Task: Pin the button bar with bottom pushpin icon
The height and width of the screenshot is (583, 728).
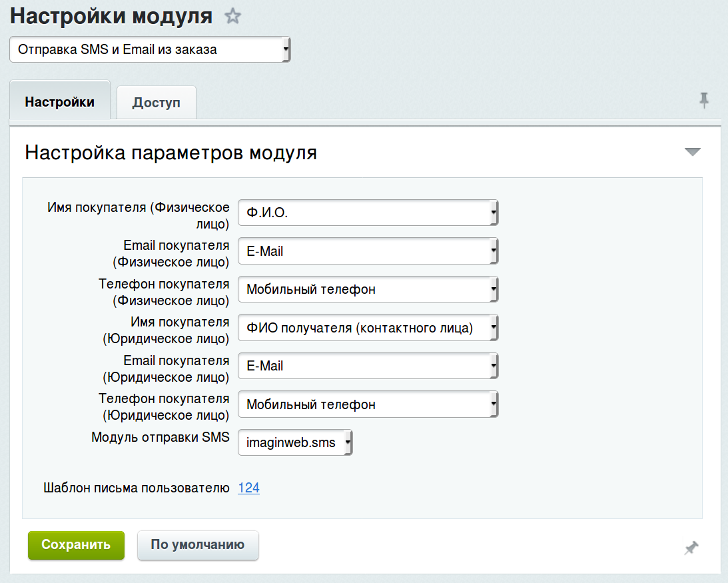Action: (691, 548)
